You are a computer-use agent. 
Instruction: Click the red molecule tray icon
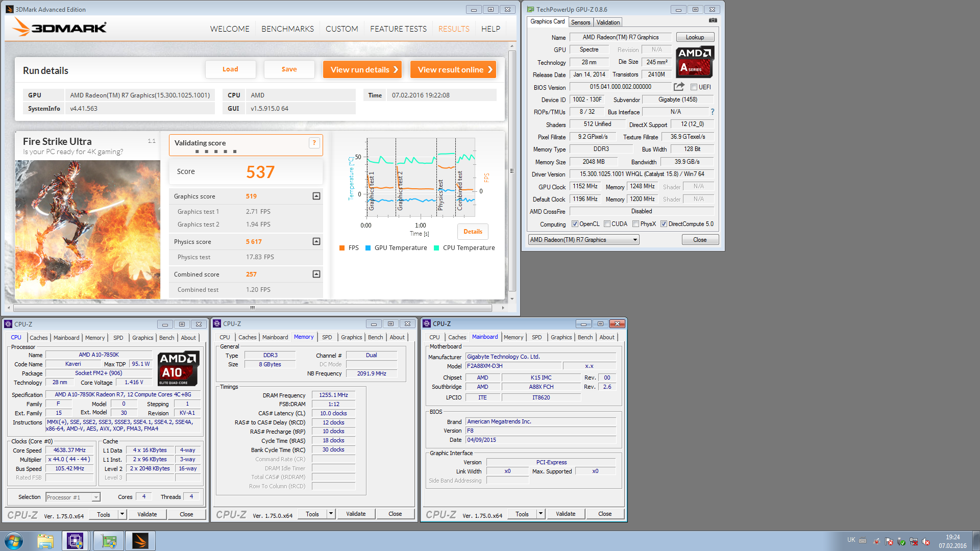pos(876,541)
